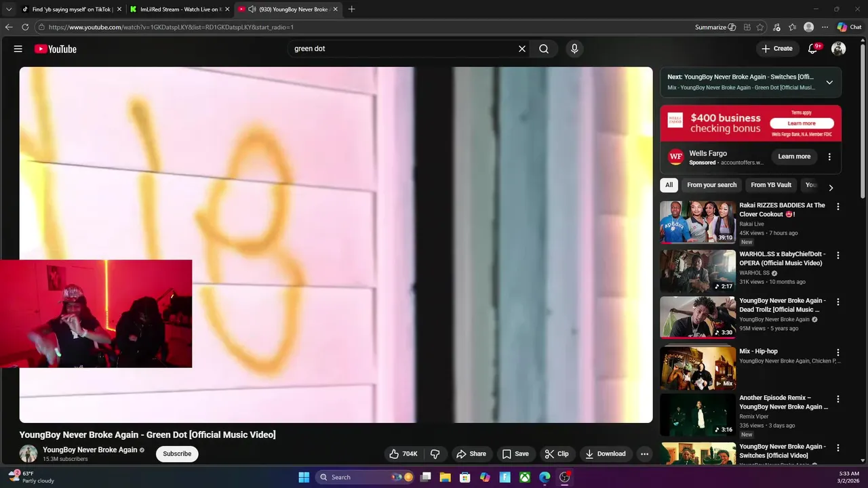The image size is (868, 488).
Task: Open the Xbox app from taskbar
Action: click(x=525, y=477)
